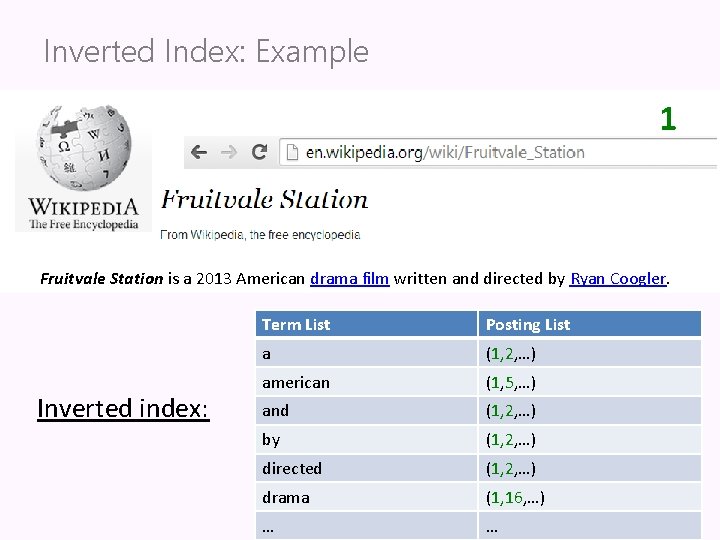The height and width of the screenshot is (540, 720).
Task: Click the Fruitvale Station article title
Action: [264, 199]
